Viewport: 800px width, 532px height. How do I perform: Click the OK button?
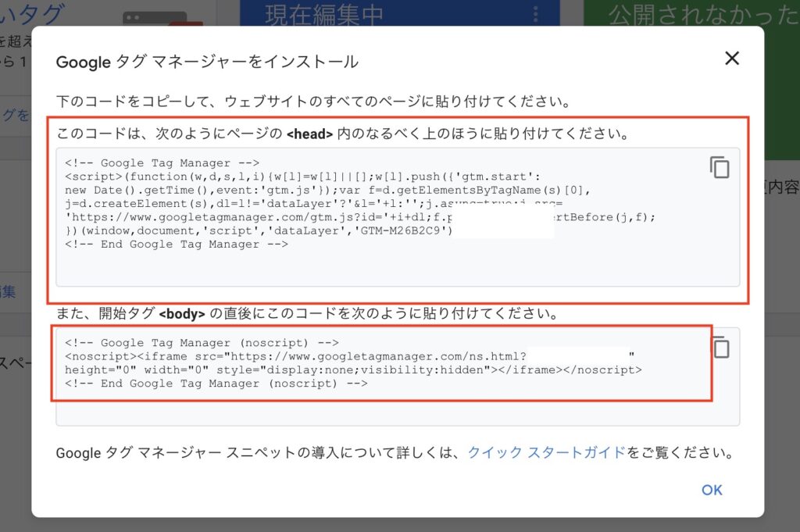coord(712,490)
